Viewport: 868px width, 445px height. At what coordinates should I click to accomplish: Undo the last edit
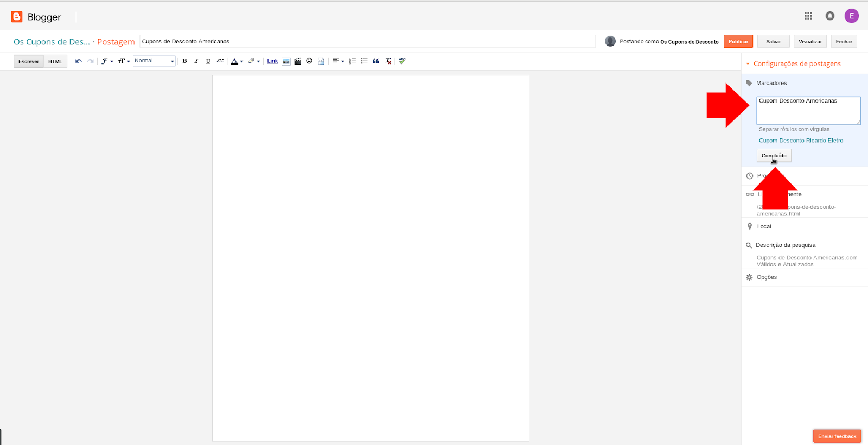[x=79, y=61]
